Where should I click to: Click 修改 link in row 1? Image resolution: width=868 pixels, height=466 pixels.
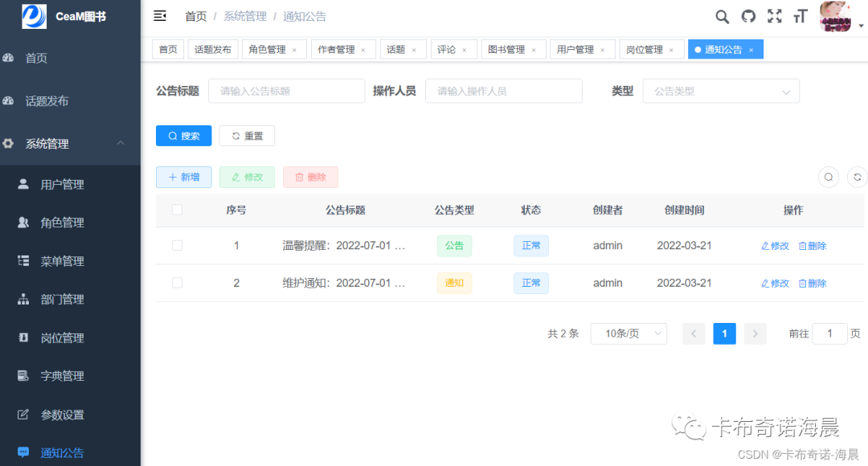pyautogui.click(x=775, y=246)
